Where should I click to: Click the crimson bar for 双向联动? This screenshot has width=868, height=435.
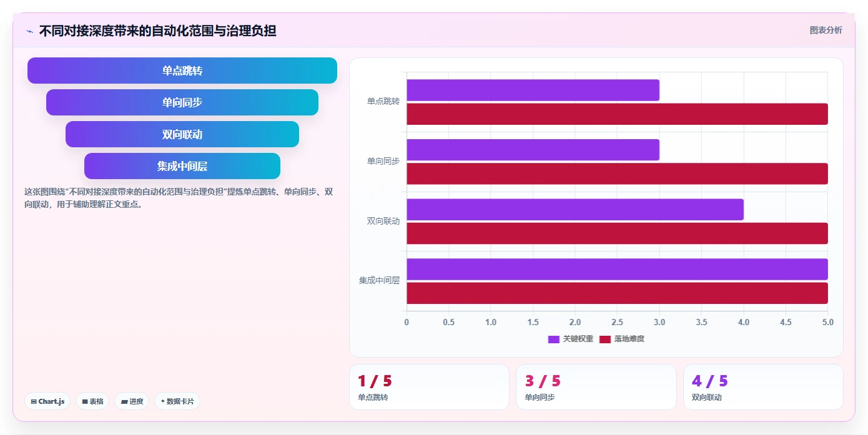pos(617,233)
